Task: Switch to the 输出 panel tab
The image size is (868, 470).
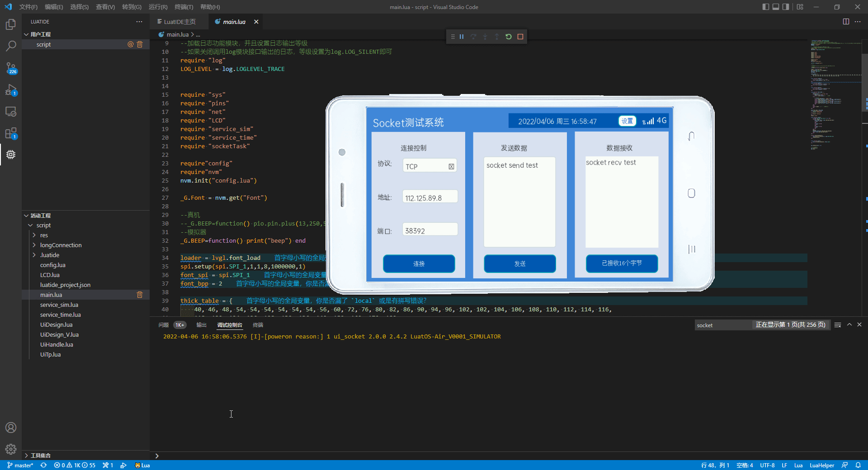Action: tap(201, 325)
